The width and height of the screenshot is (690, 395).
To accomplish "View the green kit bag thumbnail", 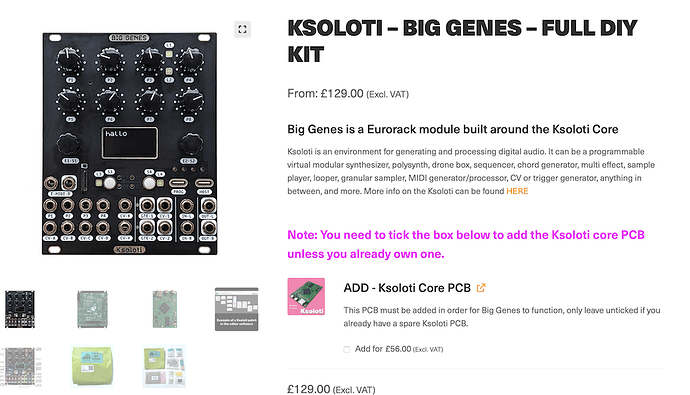I will click(x=92, y=366).
